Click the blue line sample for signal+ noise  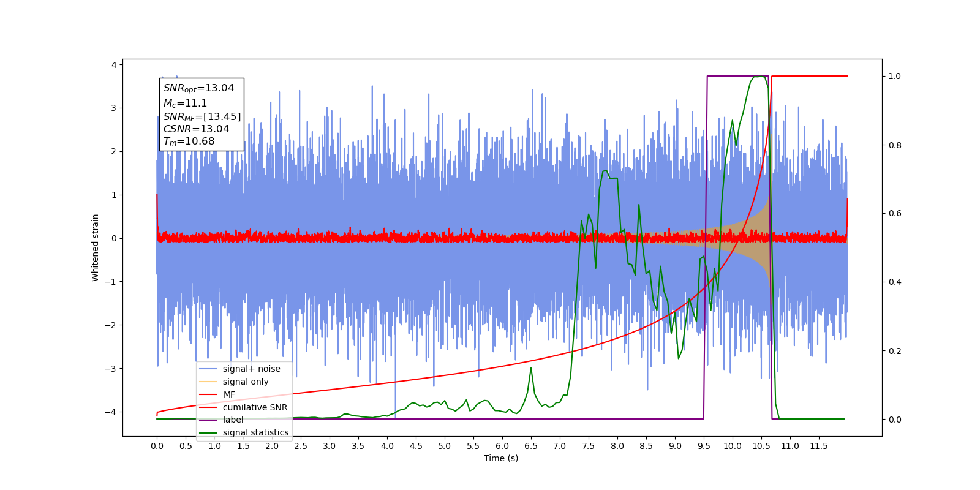(x=208, y=369)
